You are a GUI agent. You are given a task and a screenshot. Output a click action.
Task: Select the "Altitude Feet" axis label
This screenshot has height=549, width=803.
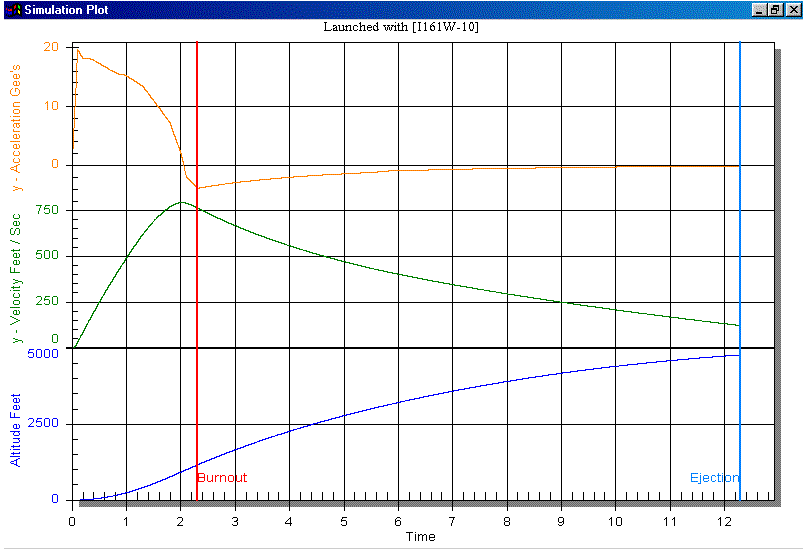coord(15,430)
